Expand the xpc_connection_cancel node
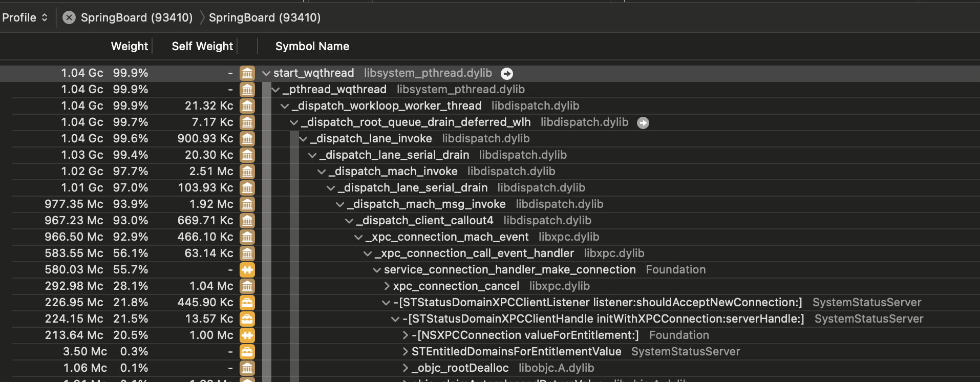 point(387,286)
